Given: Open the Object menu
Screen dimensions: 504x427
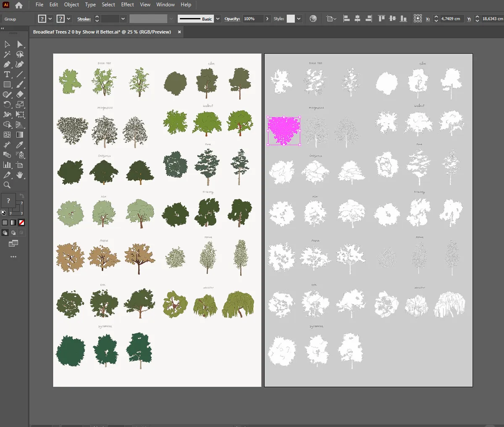Looking at the screenshot, I should pyautogui.click(x=71, y=5).
